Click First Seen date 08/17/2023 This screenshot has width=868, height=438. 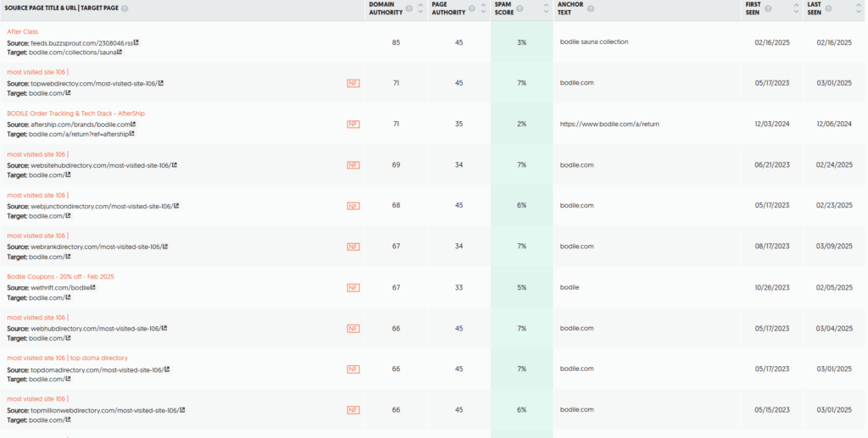pyautogui.click(x=772, y=247)
